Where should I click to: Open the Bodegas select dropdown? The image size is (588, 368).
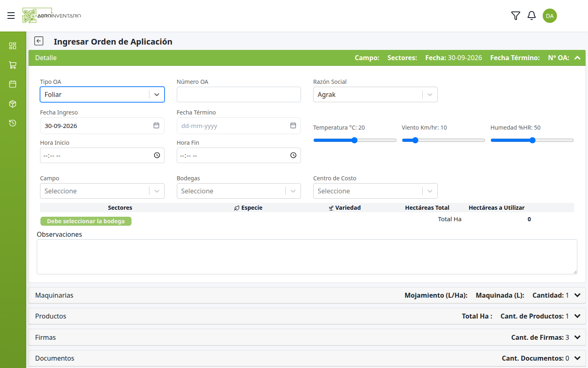click(x=239, y=191)
